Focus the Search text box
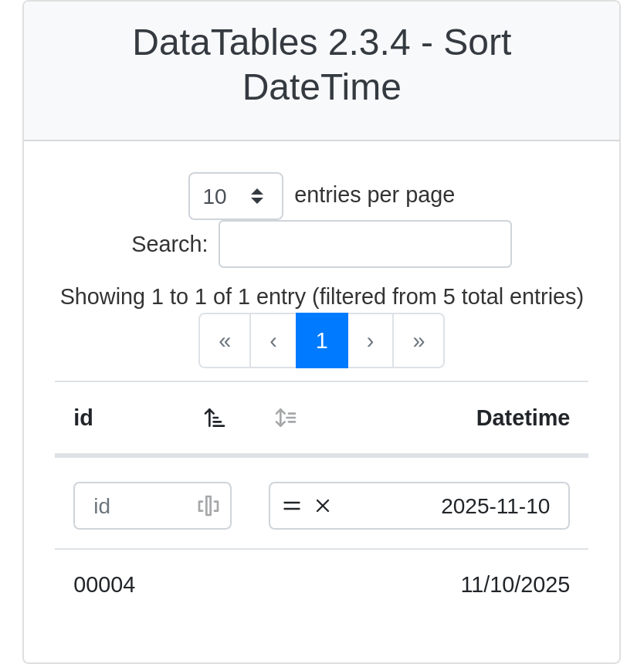Image resolution: width=644 pixels, height=664 pixels. coord(364,244)
